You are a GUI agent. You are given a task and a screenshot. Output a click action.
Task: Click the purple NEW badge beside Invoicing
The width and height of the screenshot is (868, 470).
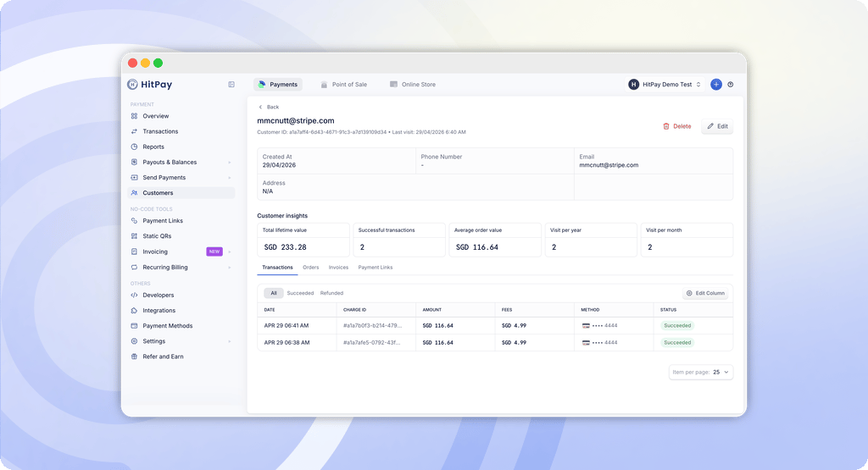tap(214, 252)
